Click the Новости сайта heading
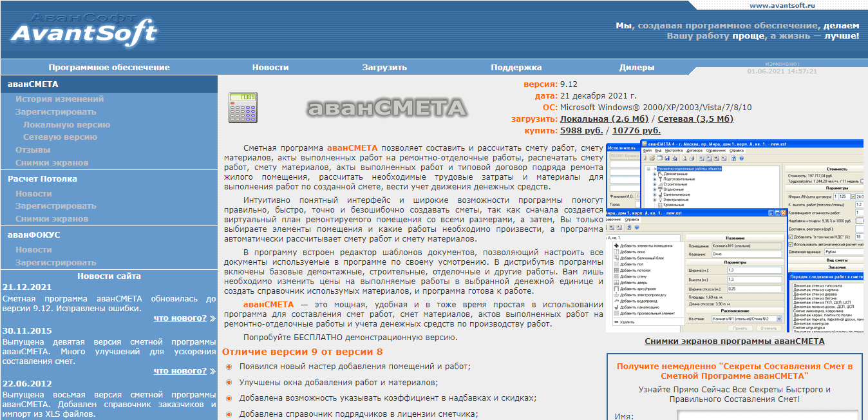 (x=109, y=276)
